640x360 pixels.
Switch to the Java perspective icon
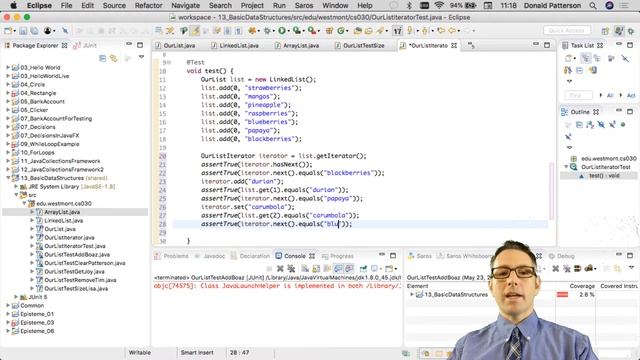620,31
